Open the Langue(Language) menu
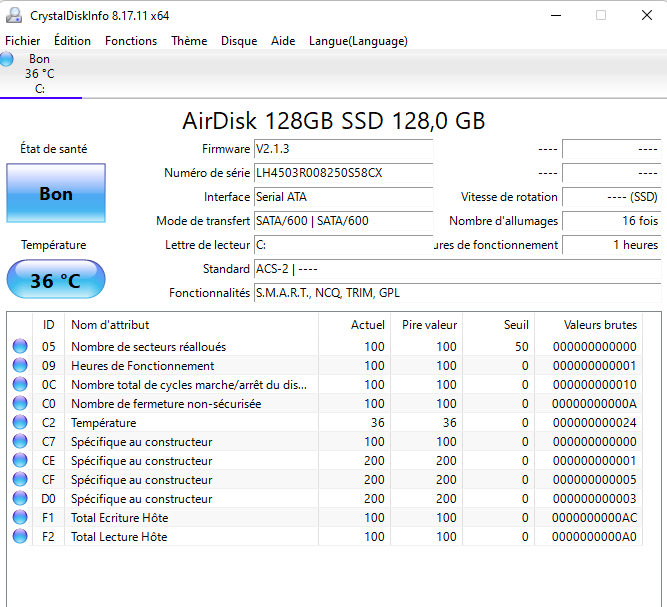 tap(358, 41)
